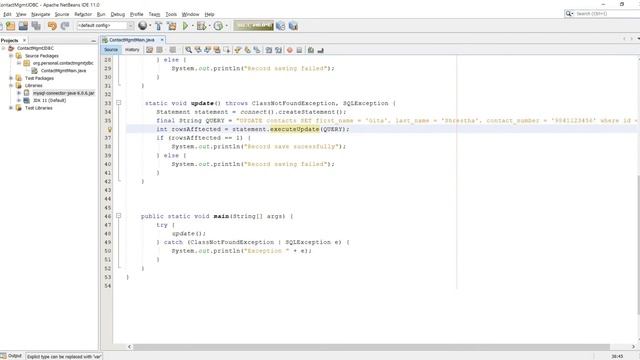
Task: Open the Tools menu
Action: 171,14
